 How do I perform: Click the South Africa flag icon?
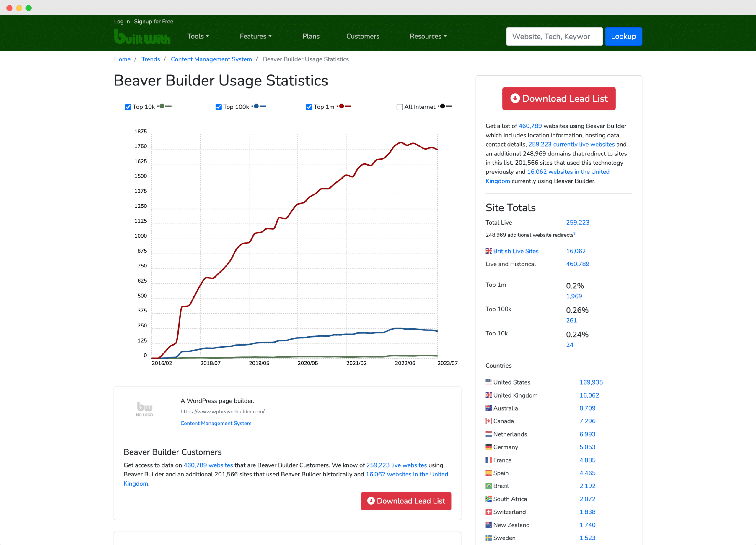pos(488,499)
